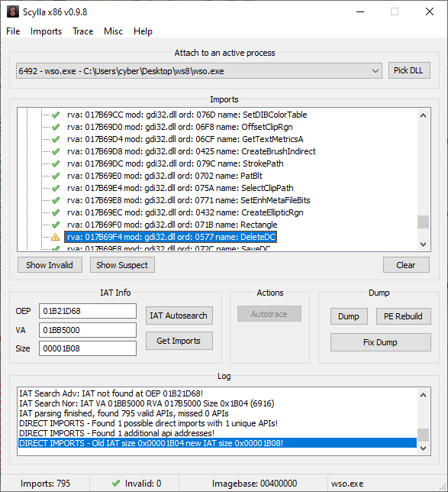This screenshot has width=448, height=492.
Task: Click Log panel scroll-up arrow
Action: tap(424, 395)
